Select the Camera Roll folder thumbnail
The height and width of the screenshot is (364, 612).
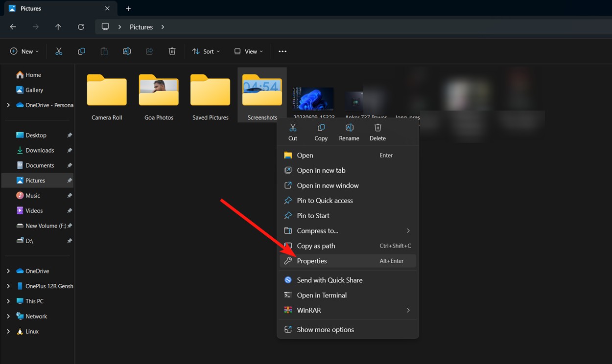pyautogui.click(x=106, y=91)
